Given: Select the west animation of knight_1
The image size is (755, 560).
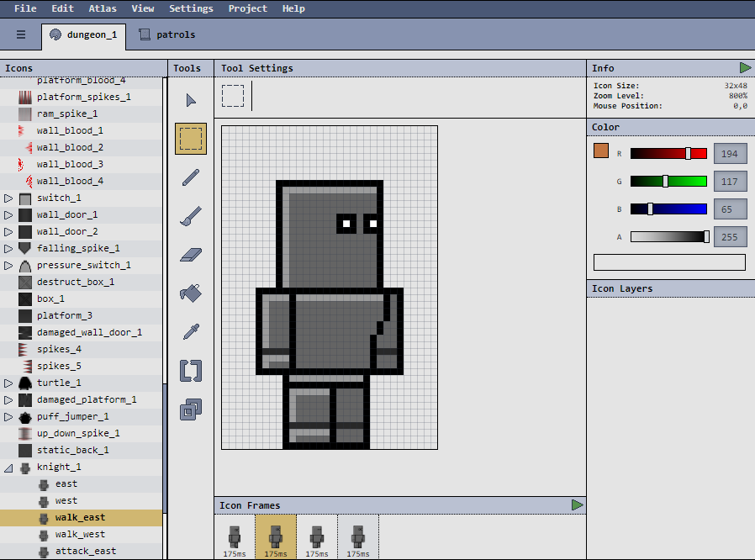Looking at the screenshot, I should 81,501.
